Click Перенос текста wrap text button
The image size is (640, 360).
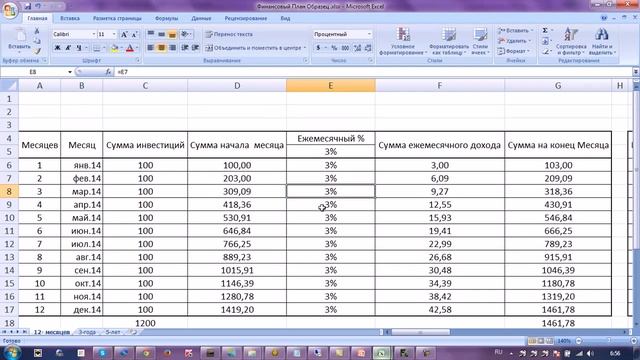pyautogui.click(x=229, y=34)
